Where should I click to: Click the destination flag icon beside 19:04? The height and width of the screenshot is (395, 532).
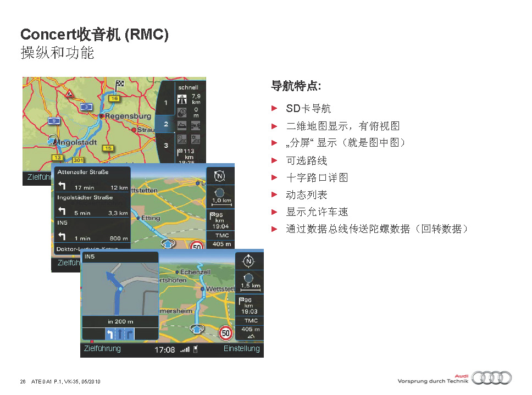212,215
